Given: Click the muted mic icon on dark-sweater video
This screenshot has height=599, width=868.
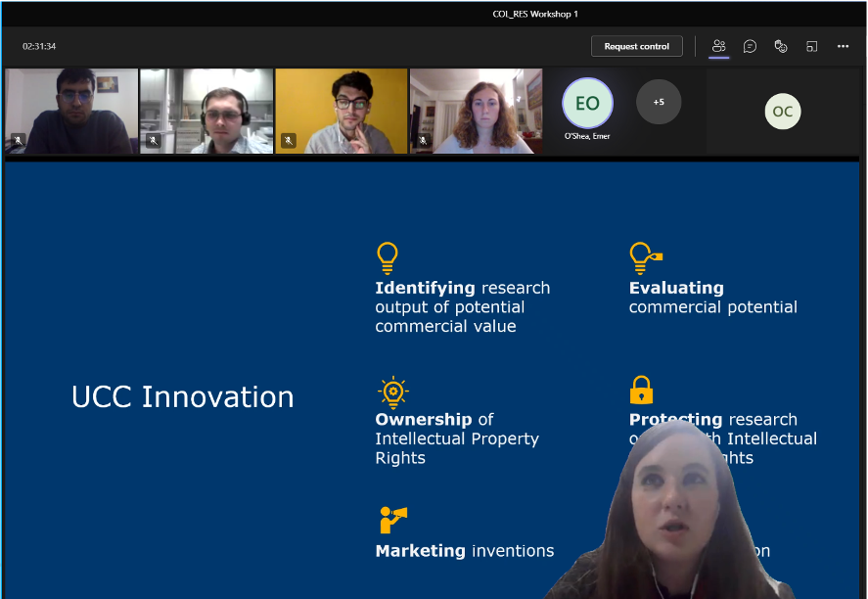Looking at the screenshot, I should [x=19, y=141].
